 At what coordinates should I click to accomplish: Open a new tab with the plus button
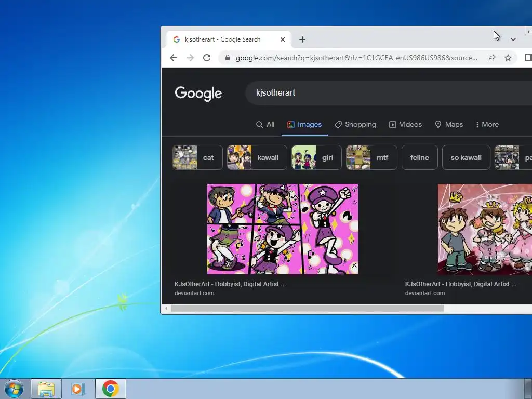tap(302, 39)
